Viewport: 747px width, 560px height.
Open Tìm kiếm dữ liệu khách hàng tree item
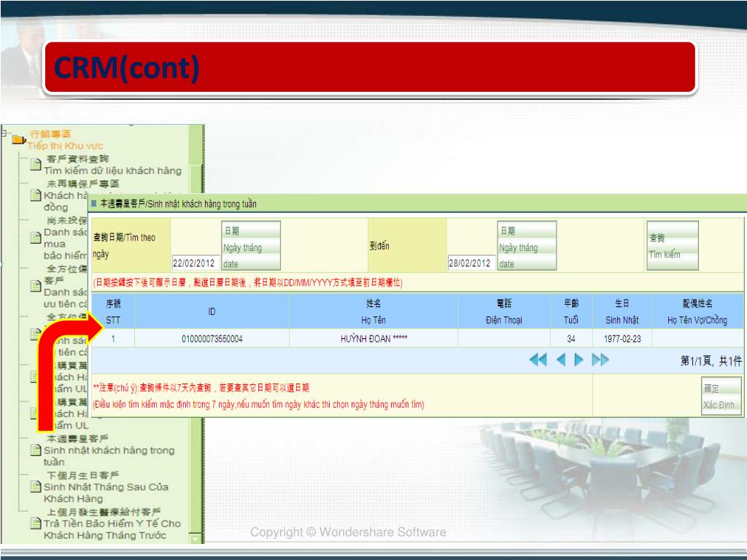click(112, 165)
